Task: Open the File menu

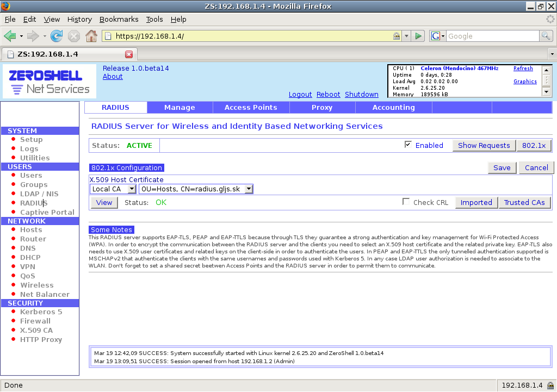Action: (x=10, y=19)
